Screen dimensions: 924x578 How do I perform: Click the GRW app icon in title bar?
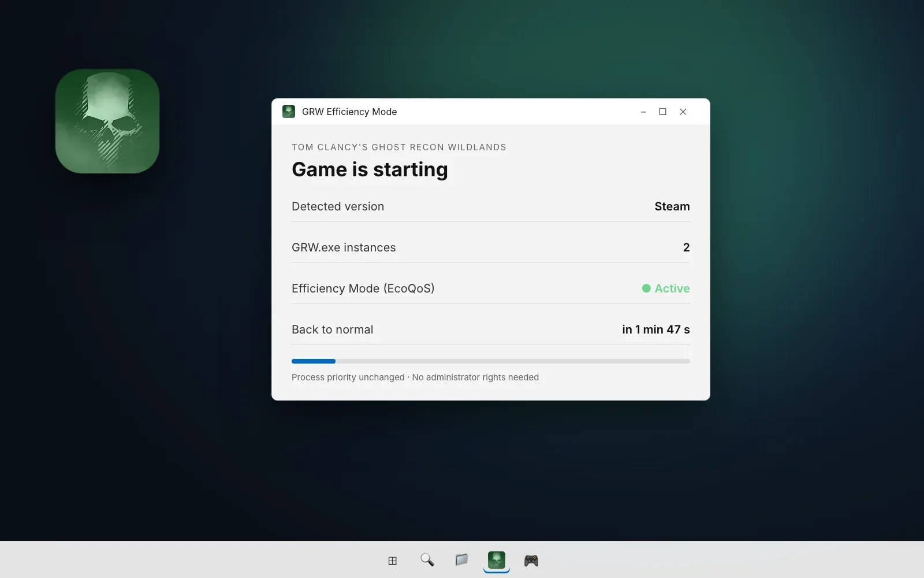[289, 112]
